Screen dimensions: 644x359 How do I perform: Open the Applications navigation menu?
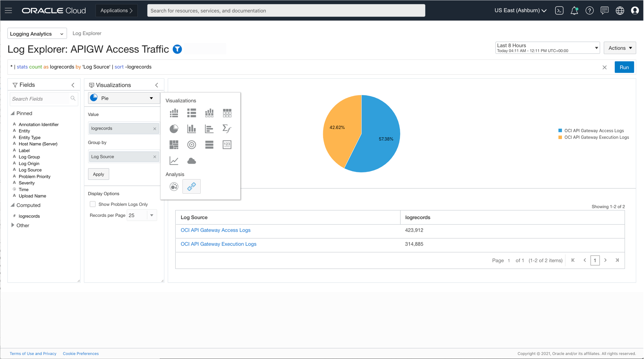(x=116, y=10)
